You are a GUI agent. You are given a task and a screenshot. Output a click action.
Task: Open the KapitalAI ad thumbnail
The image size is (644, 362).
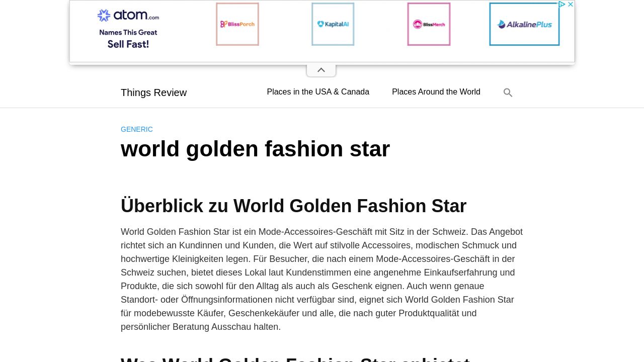[333, 24]
